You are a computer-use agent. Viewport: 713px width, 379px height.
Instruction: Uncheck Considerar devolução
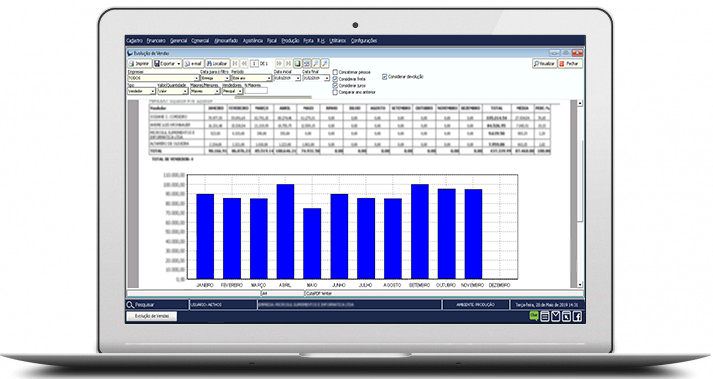385,77
